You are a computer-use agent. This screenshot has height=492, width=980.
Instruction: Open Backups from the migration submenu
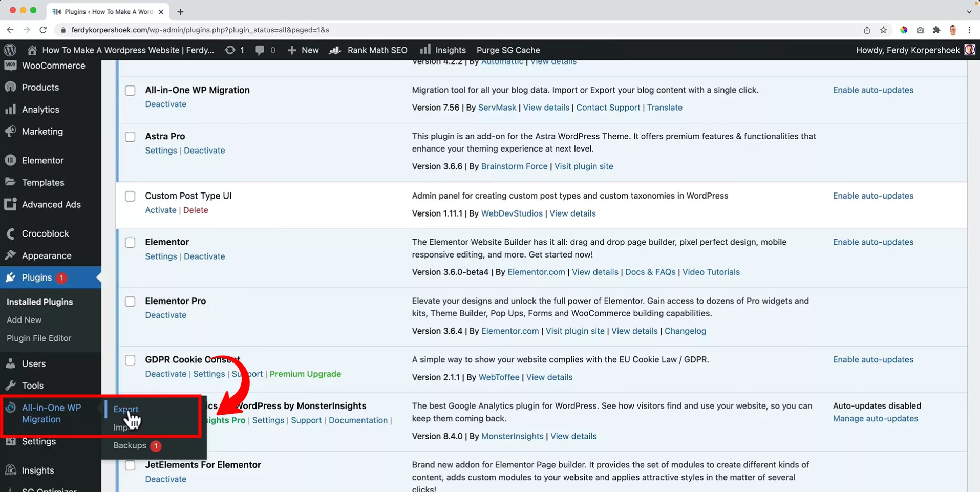[129, 445]
